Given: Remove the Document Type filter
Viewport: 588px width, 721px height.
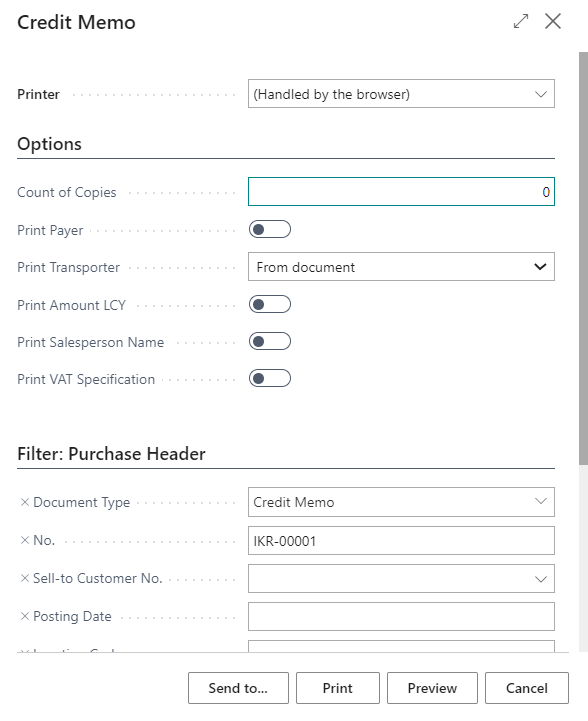Looking at the screenshot, I should (25, 502).
